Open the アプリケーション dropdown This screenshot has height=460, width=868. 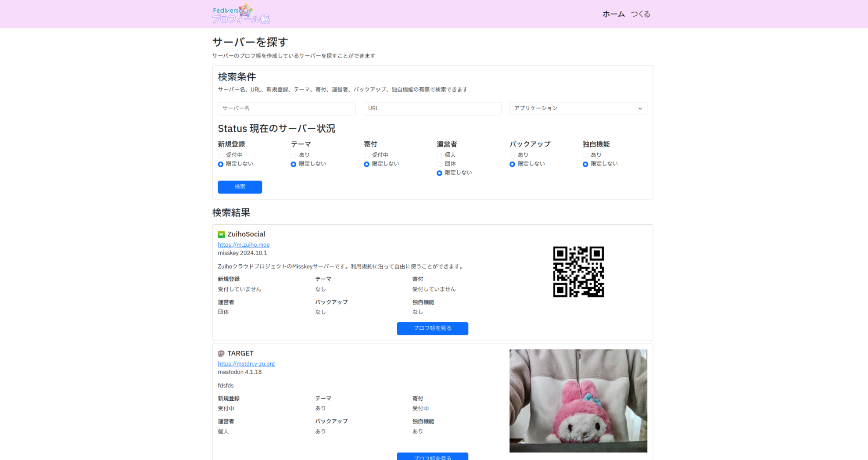pos(578,108)
